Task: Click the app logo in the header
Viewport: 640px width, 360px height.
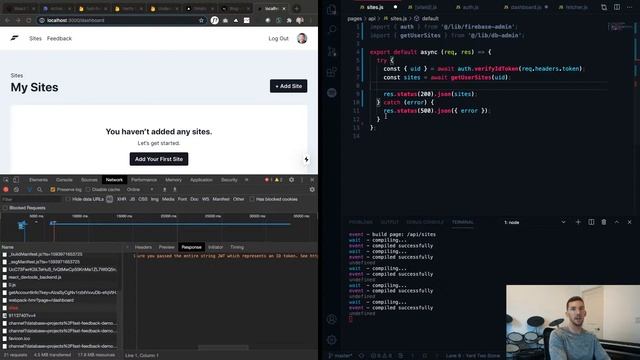Action: pos(15,38)
